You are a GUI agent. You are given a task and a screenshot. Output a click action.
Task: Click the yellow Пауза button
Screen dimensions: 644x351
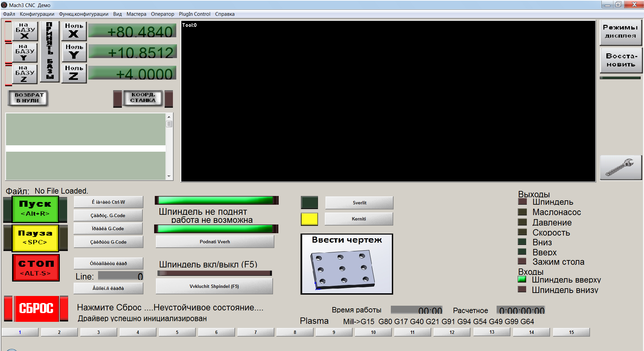(x=35, y=238)
